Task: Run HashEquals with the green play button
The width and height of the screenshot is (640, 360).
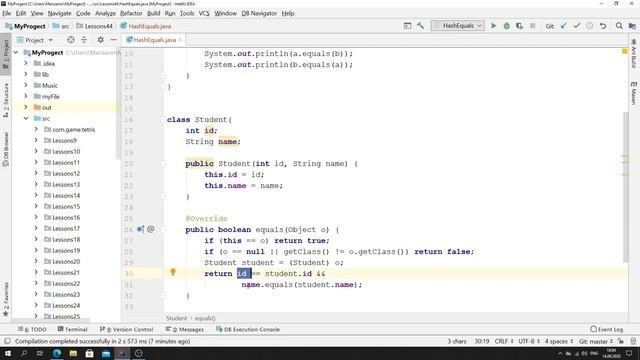Action: [493, 26]
